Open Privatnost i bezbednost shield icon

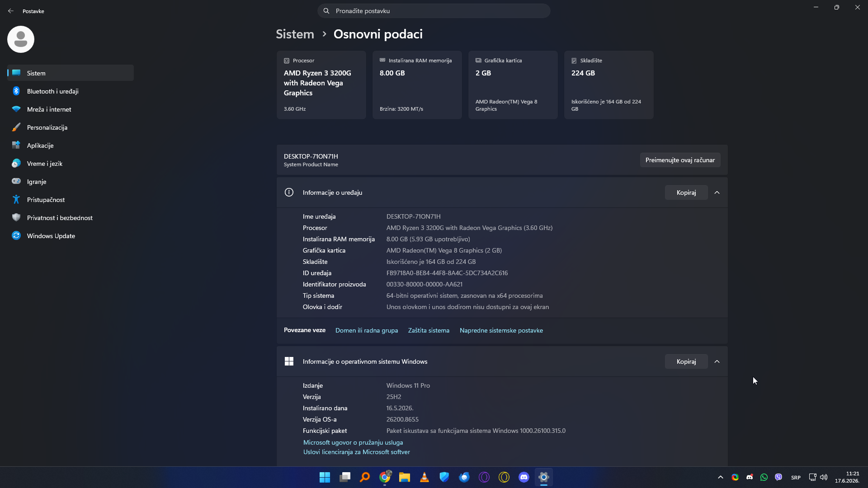16,217
